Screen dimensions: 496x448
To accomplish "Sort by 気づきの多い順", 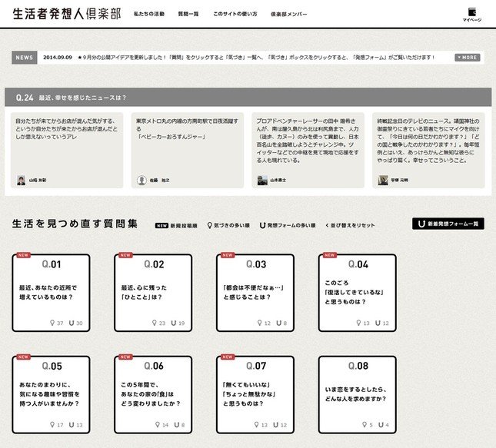I will [228, 225].
